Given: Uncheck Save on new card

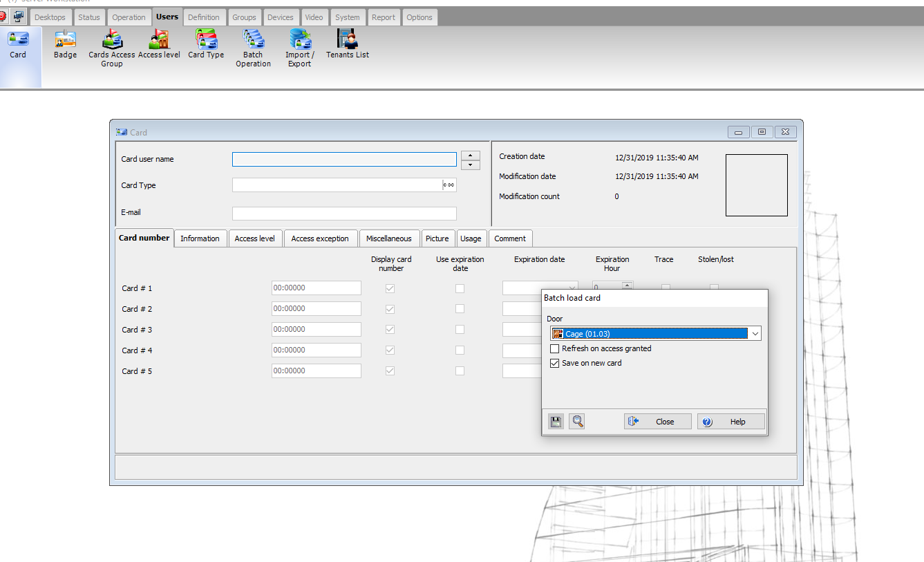Looking at the screenshot, I should pyautogui.click(x=554, y=364).
